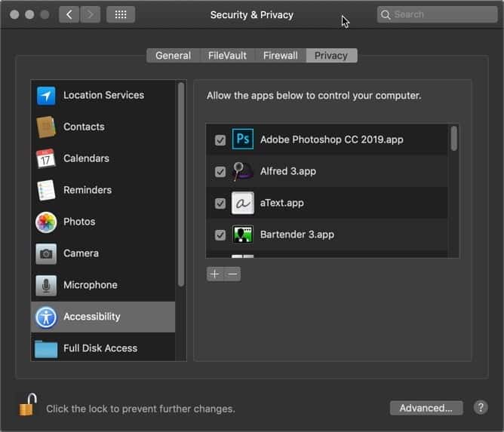This screenshot has width=504, height=432.
Task: Click the Photoshop Ps app icon
Action: (x=243, y=139)
